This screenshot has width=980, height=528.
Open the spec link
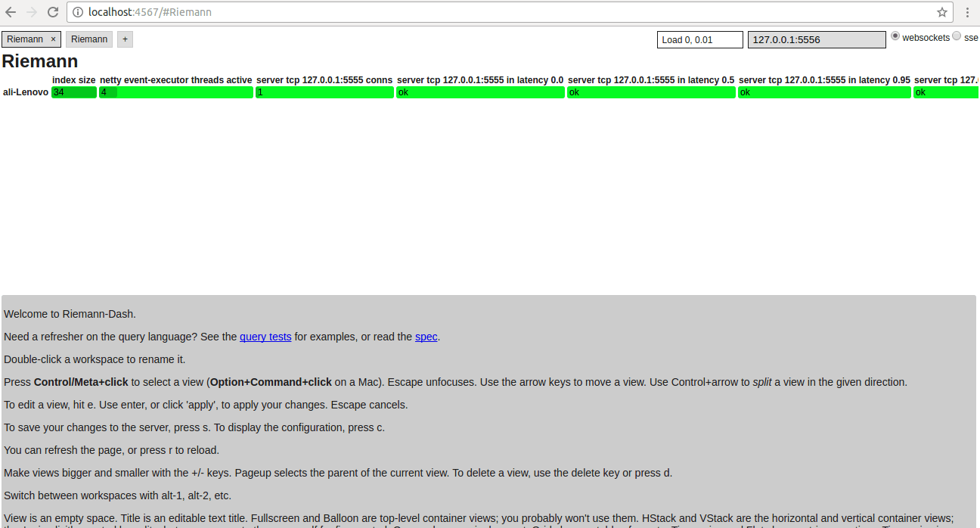(x=426, y=337)
